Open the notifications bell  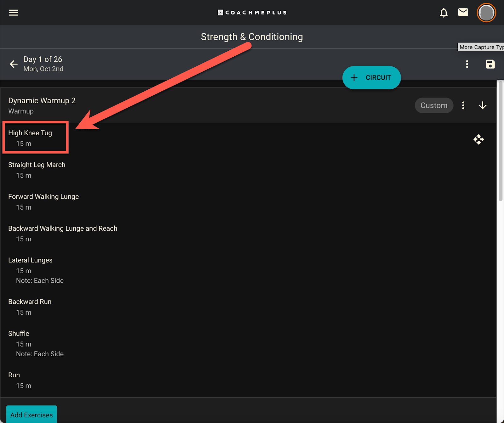(x=444, y=13)
